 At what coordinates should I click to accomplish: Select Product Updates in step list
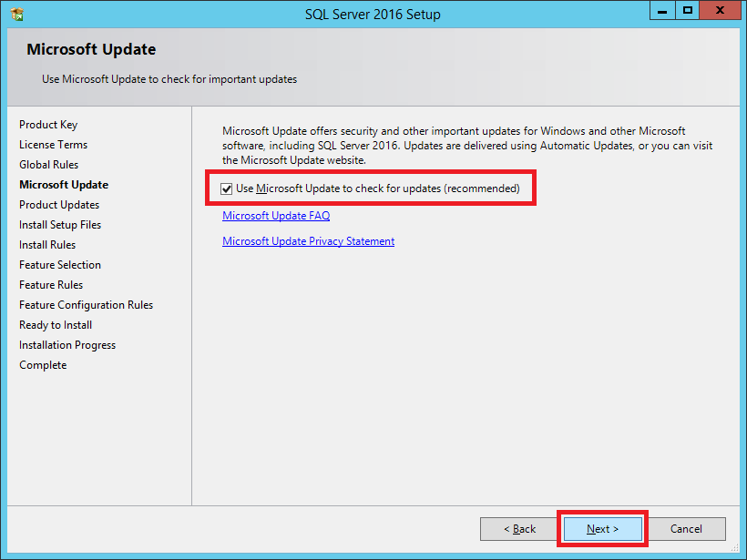(x=59, y=205)
